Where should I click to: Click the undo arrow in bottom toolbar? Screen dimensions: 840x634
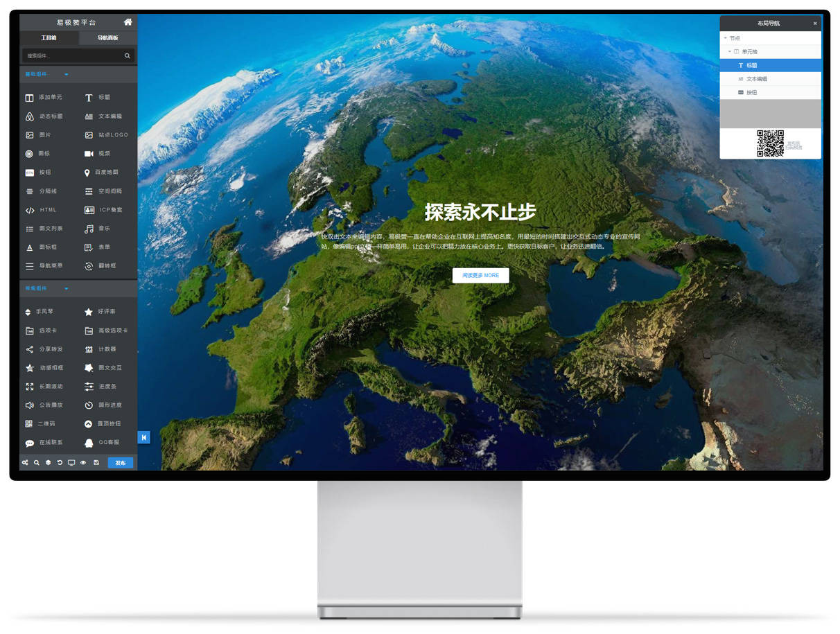coord(60,463)
